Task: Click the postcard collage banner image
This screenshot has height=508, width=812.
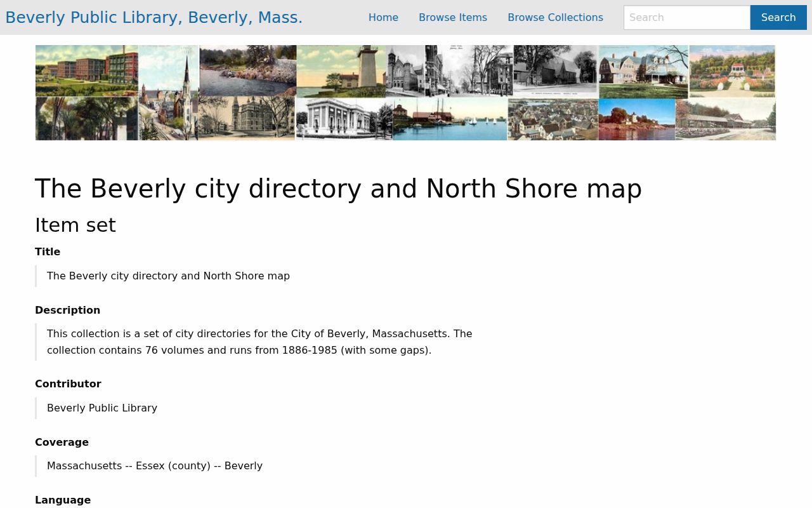Action: [405, 93]
